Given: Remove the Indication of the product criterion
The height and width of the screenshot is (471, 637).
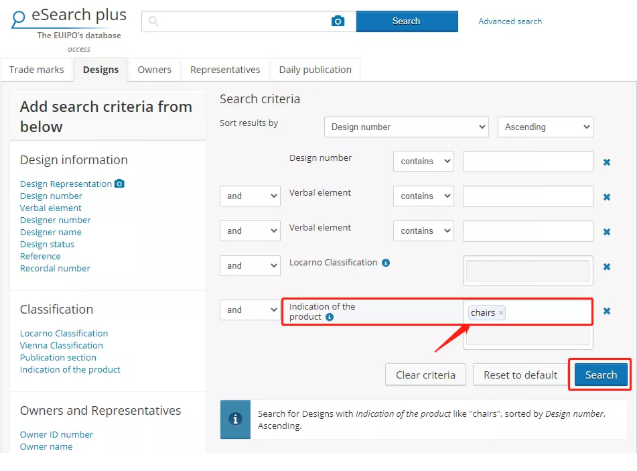Looking at the screenshot, I should [x=606, y=311].
